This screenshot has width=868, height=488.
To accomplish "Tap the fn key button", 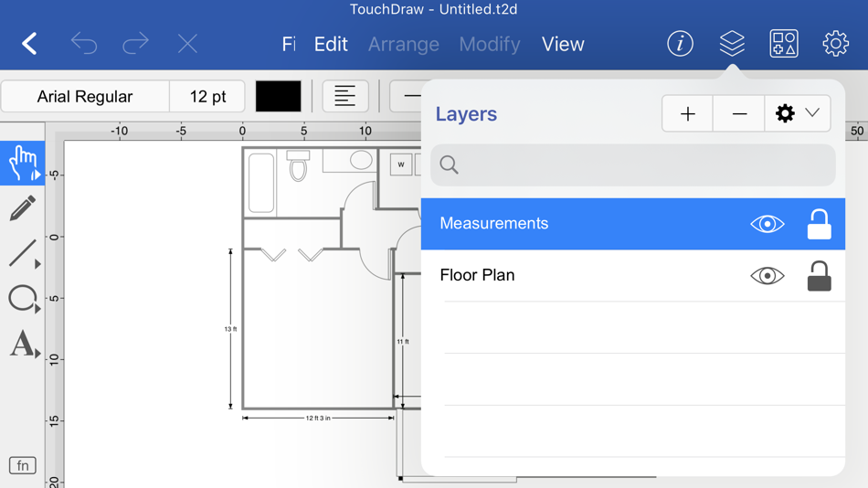I will [x=23, y=465].
